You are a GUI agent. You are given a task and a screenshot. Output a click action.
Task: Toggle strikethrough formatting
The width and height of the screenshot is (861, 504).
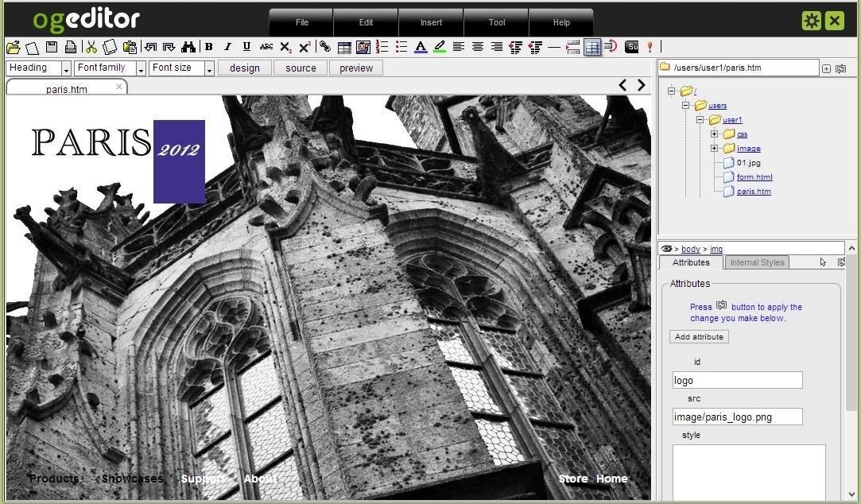(x=265, y=46)
